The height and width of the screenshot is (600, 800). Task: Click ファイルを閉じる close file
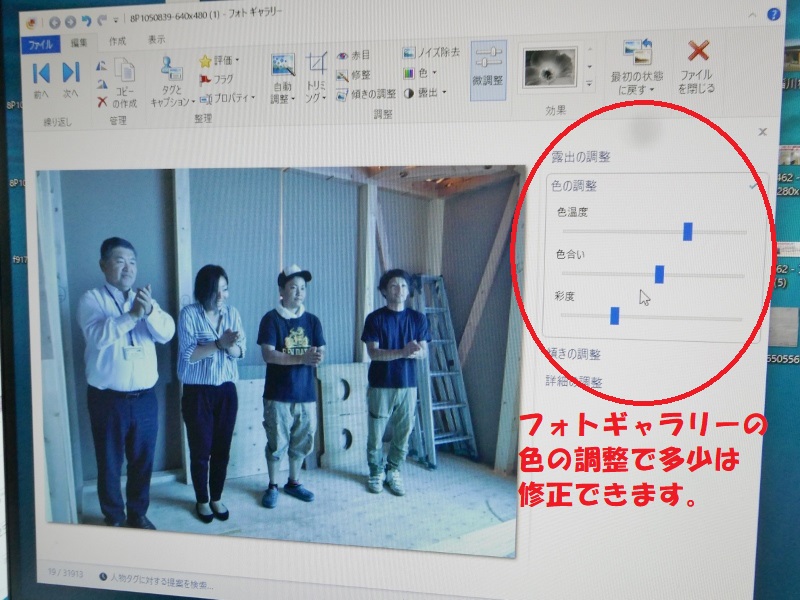click(x=696, y=67)
